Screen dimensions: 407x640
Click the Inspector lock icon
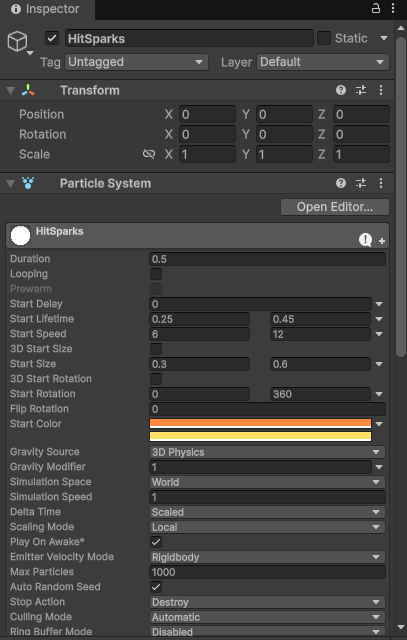[x=376, y=8]
